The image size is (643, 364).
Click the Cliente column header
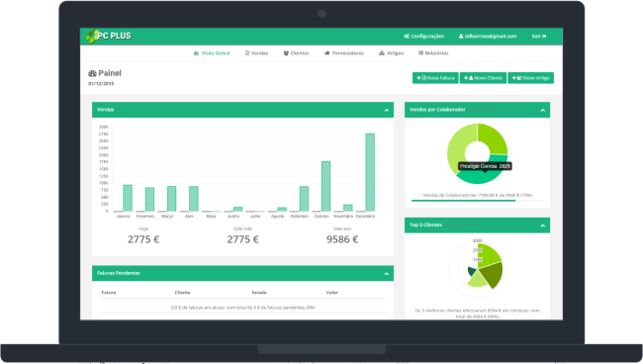(182, 293)
